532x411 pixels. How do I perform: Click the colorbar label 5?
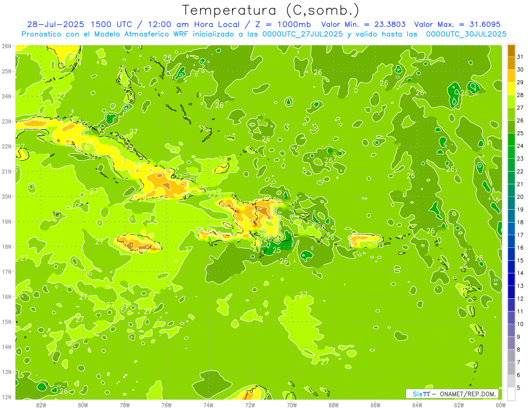[519, 388]
